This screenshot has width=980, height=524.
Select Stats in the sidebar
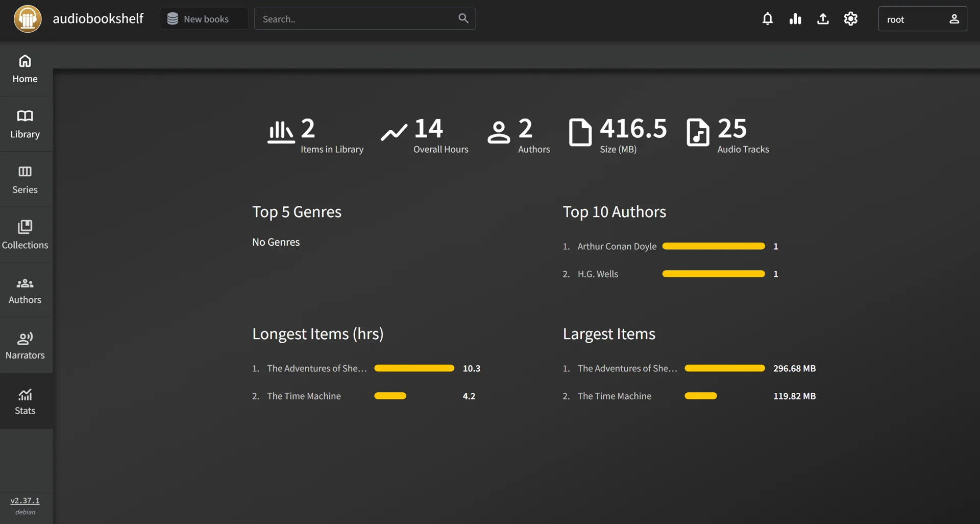pos(25,401)
